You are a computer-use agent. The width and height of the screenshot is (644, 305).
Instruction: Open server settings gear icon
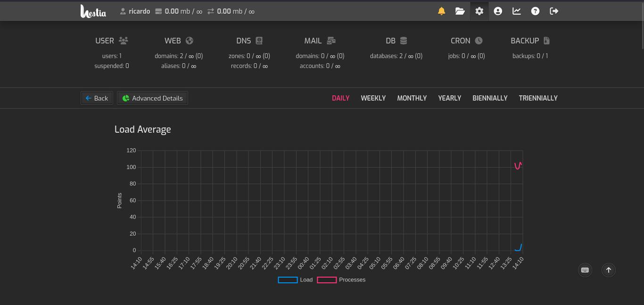(x=479, y=11)
